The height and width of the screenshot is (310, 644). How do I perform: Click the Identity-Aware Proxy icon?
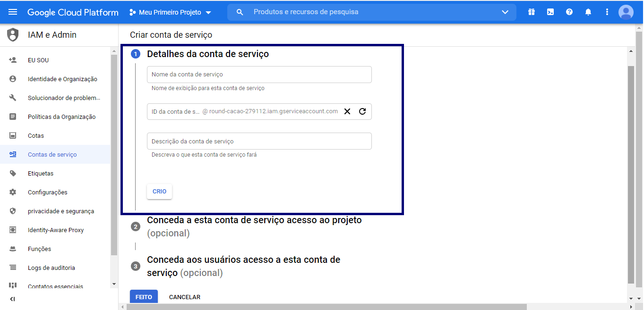click(x=13, y=230)
